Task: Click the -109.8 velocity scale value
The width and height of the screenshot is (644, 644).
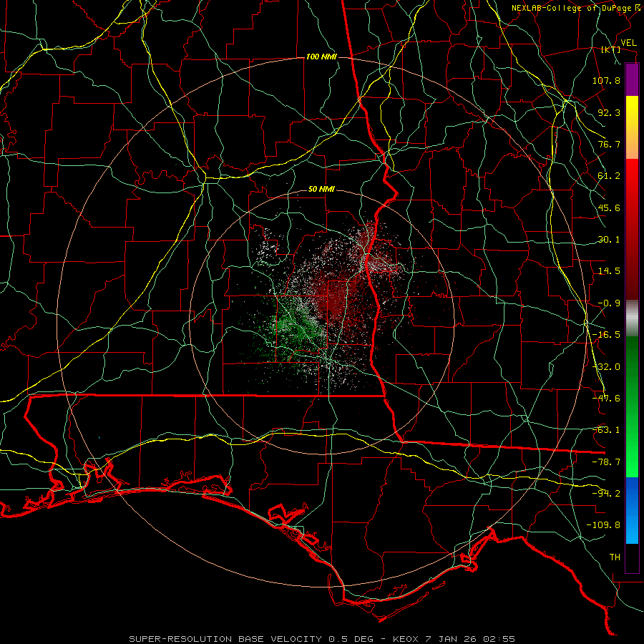Action: (x=603, y=525)
